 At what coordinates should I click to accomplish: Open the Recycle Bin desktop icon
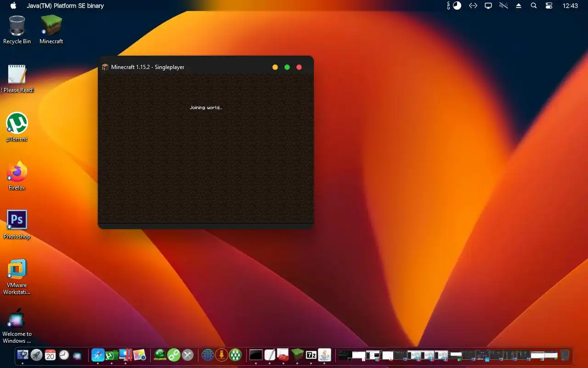pos(17,29)
